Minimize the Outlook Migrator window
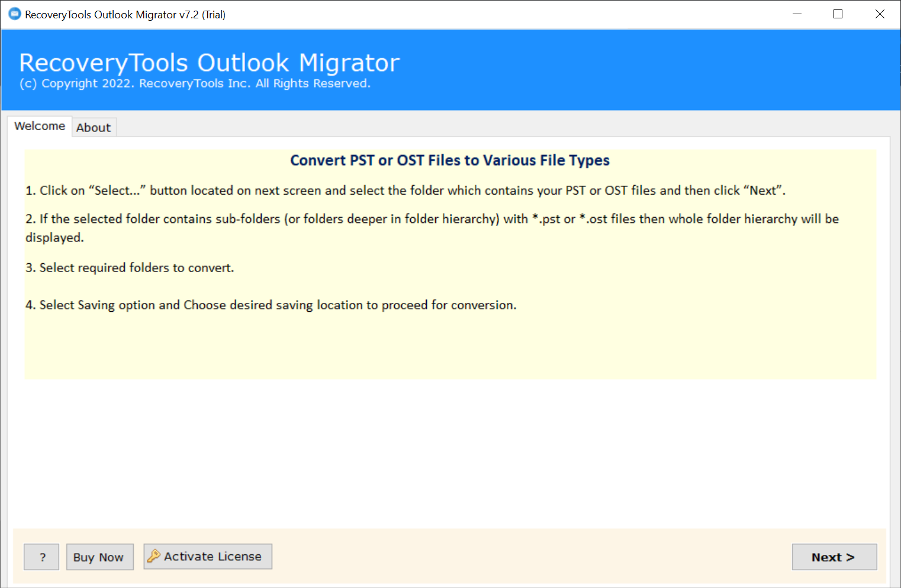Screen dimensions: 901x588 pyautogui.click(x=797, y=14)
